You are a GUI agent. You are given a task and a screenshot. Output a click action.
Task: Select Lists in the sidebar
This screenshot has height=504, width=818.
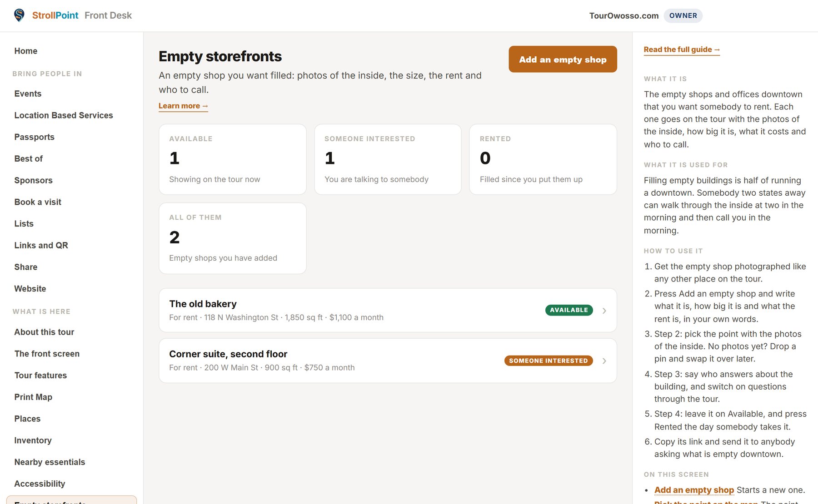click(x=24, y=224)
